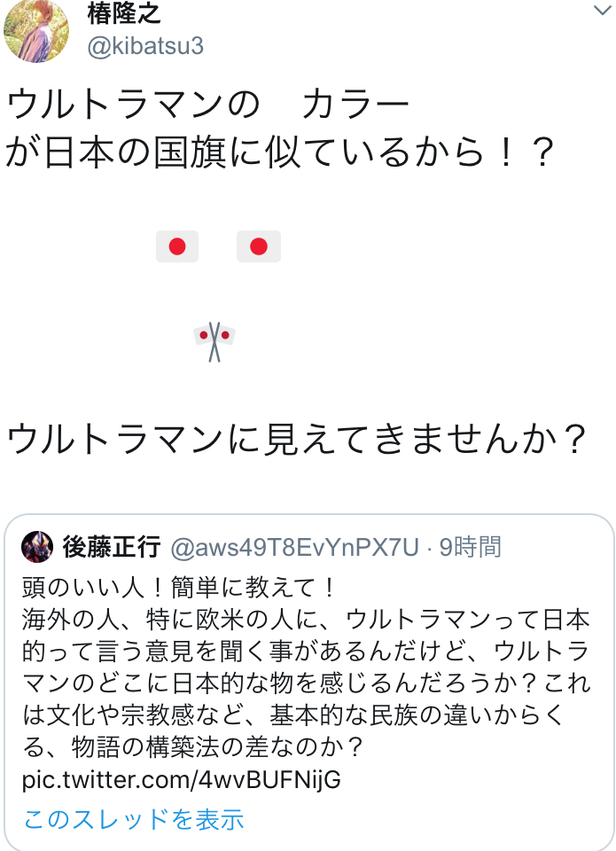This screenshot has width=616, height=851.
Task: Click the 9時間 timestamp
Action: [x=470, y=547]
